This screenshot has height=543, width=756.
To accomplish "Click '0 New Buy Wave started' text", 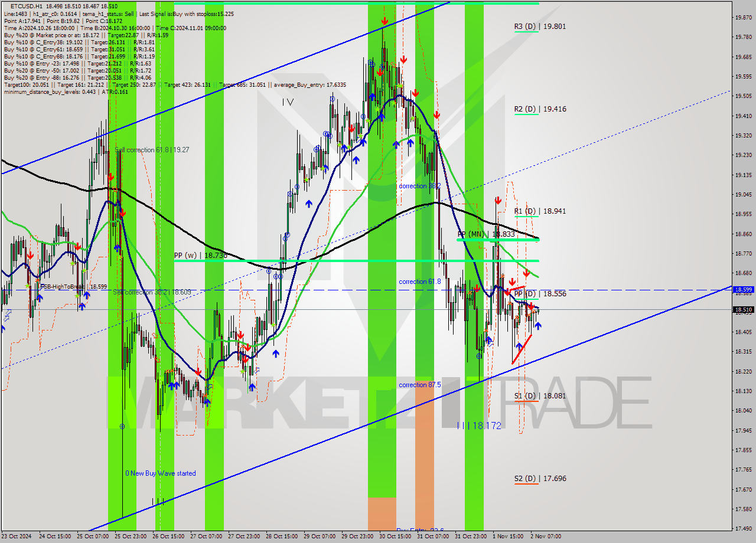I will (x=161, y=473).
